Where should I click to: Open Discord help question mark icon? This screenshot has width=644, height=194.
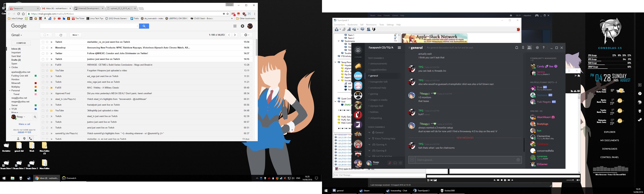pos(544,48)
